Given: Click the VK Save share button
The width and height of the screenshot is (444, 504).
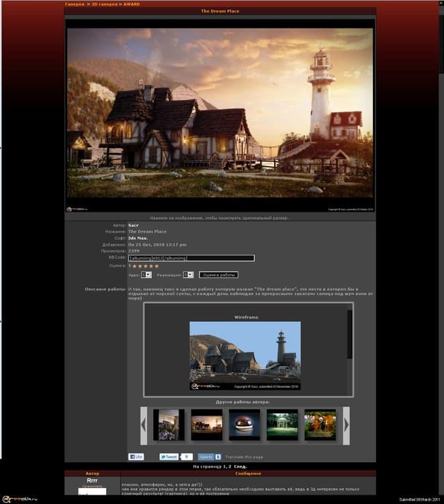Looking at the screenshot, I should coord(206,456).
